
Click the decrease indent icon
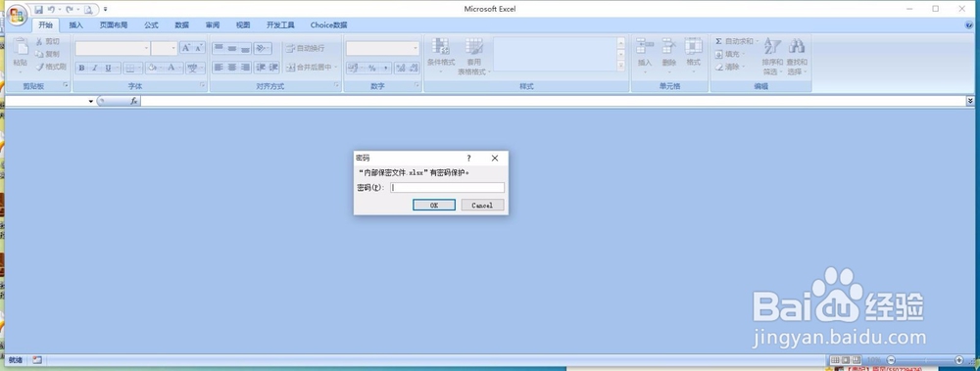click(x=260, y=68)
